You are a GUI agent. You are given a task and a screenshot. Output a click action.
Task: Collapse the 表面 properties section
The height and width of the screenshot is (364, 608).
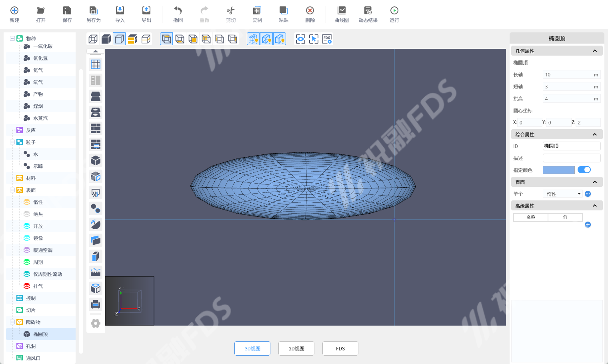point(595,182)
